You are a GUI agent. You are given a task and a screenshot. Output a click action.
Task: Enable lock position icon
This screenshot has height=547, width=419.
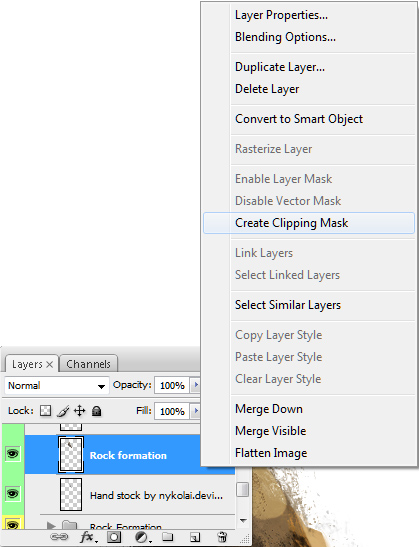click(80, 411)
